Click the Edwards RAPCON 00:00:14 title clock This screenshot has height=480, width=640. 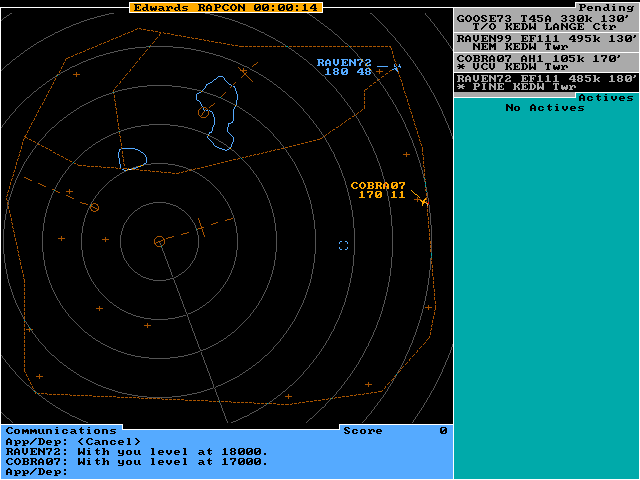pyautogui.click(x=226, y=7)
